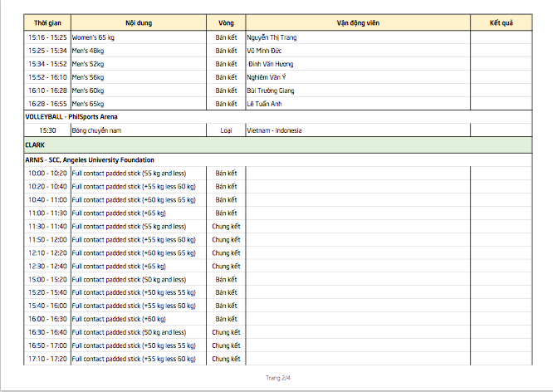The width and height of the screenshot is (553, 392).
Task: Click the 'Vòng' column header
Action: 225,22
